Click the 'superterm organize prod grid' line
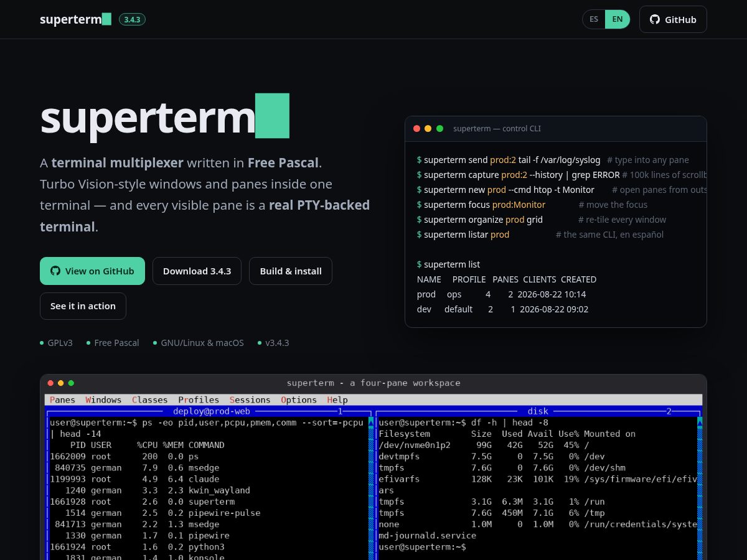 (479, 220)
